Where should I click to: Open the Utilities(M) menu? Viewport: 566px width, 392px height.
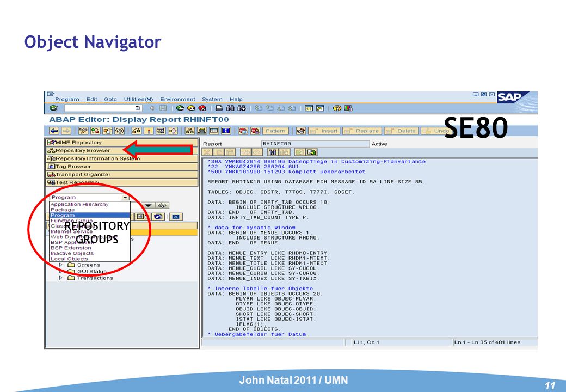point(139,99)
